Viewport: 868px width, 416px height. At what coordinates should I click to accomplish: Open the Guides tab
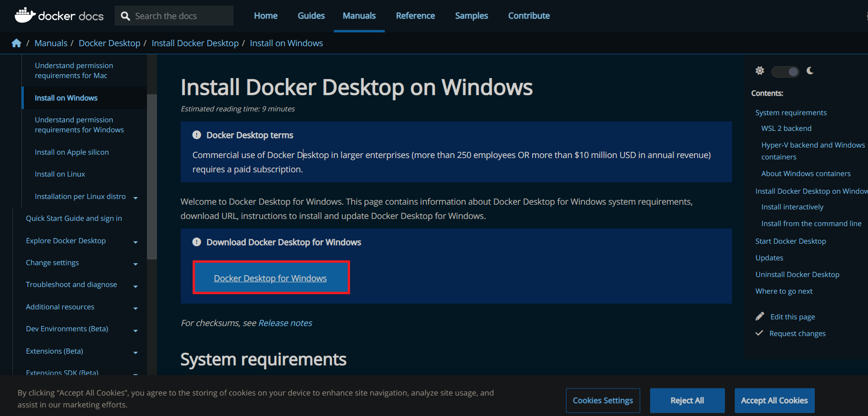pos(311,16)
